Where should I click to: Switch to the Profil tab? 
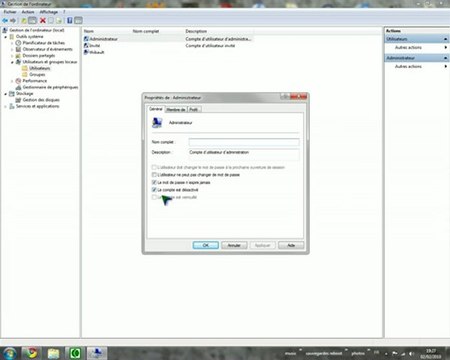[194, 109]
